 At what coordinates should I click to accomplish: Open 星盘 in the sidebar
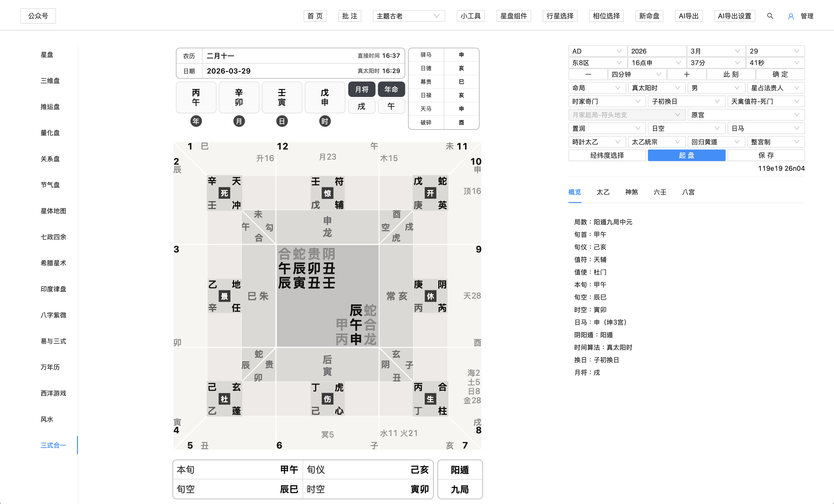[x=47, y=55]
